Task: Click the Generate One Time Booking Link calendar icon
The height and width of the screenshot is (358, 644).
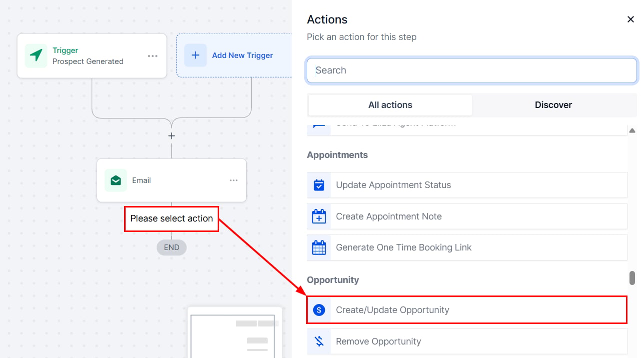Action: tap(319, 247)
